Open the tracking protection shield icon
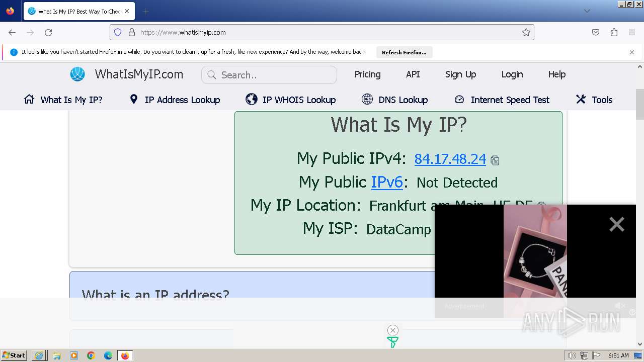 click(x=118, y=32)
